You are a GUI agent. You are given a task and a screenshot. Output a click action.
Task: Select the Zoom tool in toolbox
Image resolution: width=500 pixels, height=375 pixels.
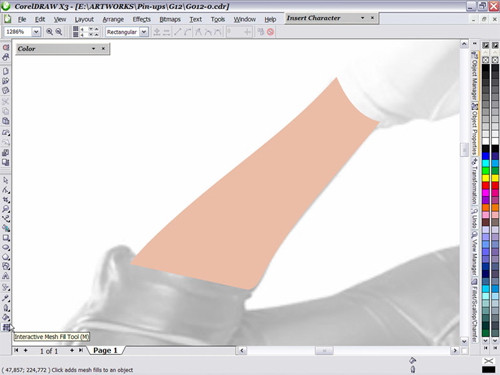coord(5,209)
